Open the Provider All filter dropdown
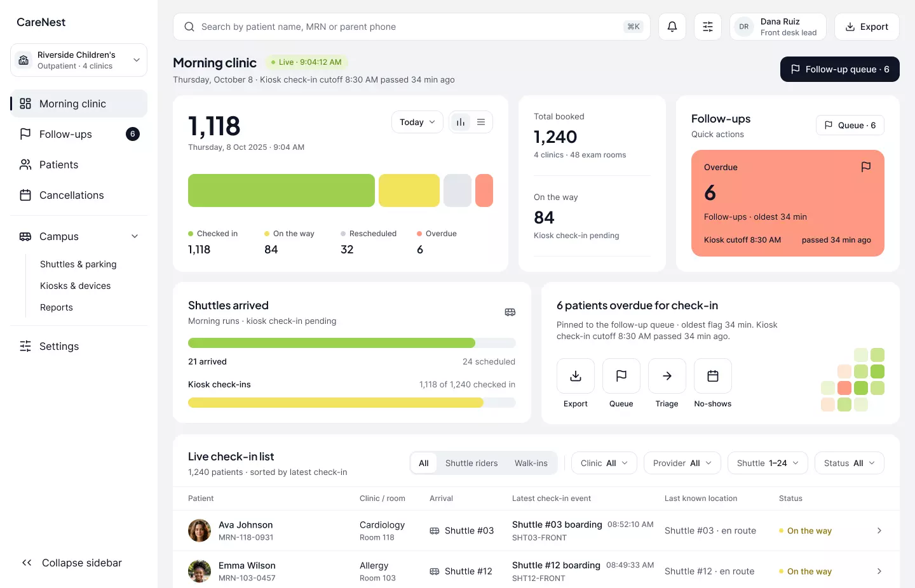 click(682, 463)
